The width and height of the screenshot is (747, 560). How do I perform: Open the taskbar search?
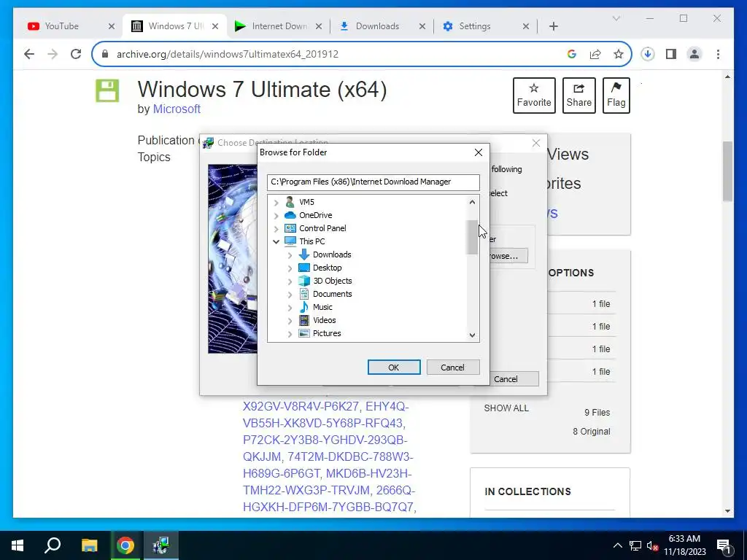[x=53, y=545]
